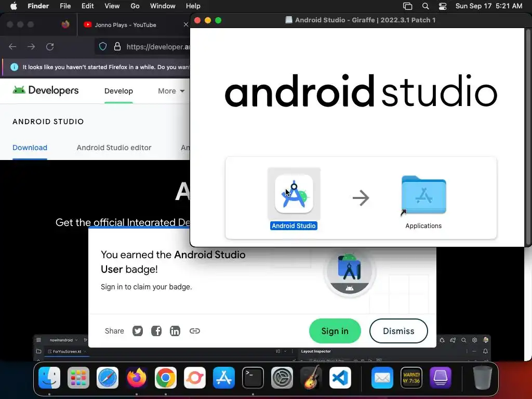Select the Jonno Plays - YouTube browser tab
This screenshot has width=532, height=399.
tap(134, 25)
